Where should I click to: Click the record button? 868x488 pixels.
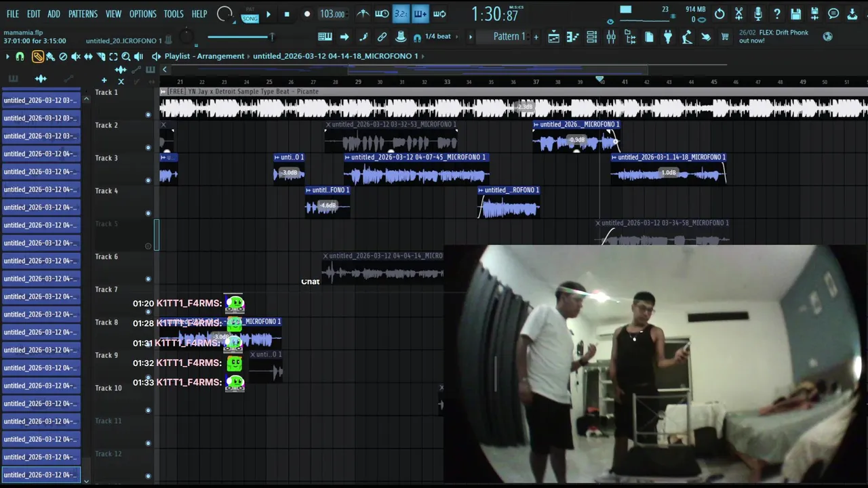click(307, 14)
